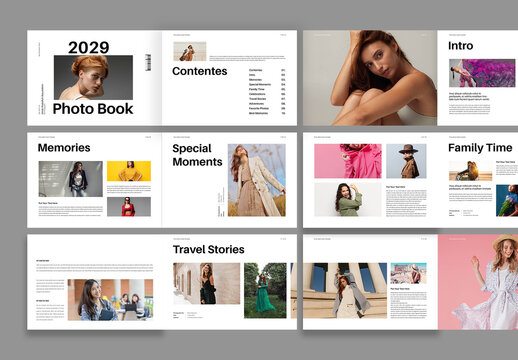The image size is (518, 360).
Task: Click "Special Moments" in the contents list
Action: 260,85
